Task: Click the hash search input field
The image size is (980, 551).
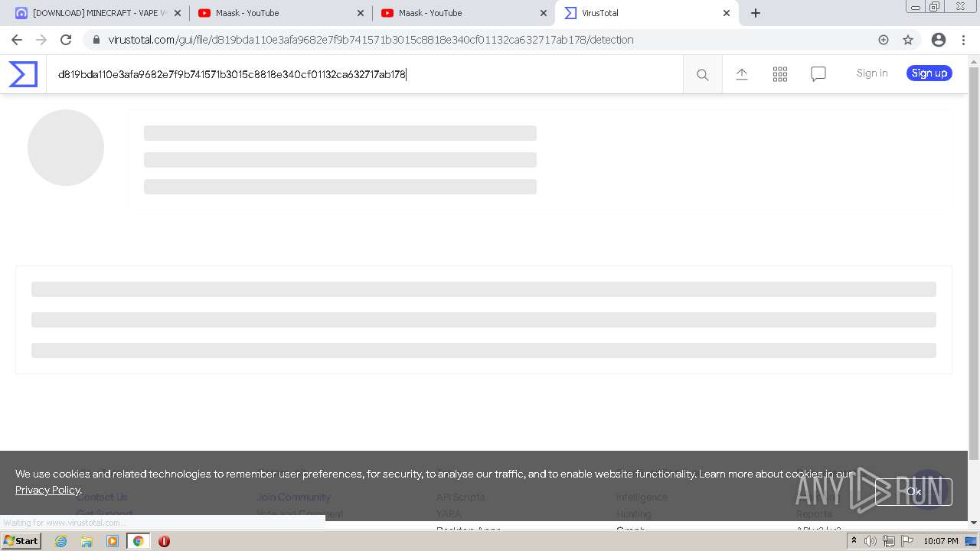Action: click(364, 74)
